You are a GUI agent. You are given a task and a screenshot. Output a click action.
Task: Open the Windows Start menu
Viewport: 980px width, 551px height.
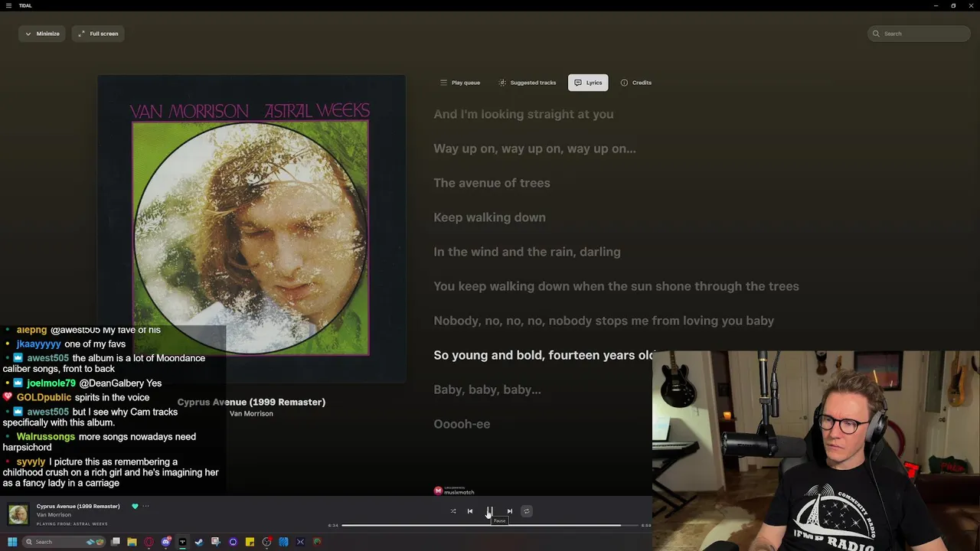pyautogui.click(x=12, y=542)
